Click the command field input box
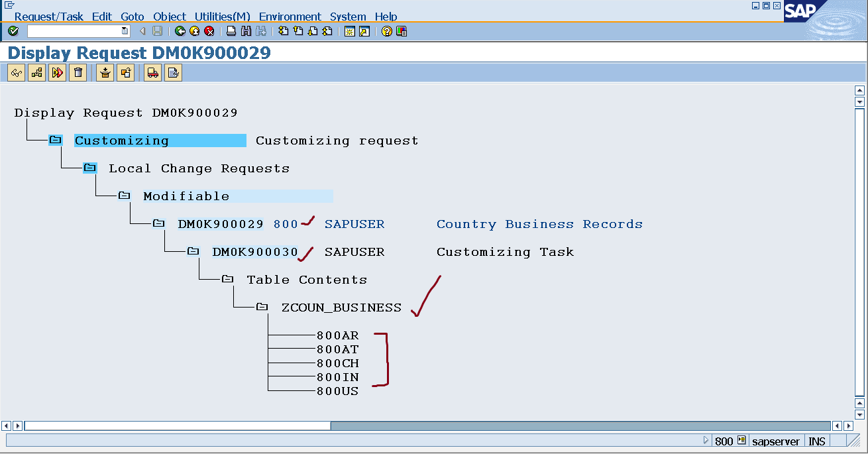The image size is (868, 454). (x=76, y=30)
